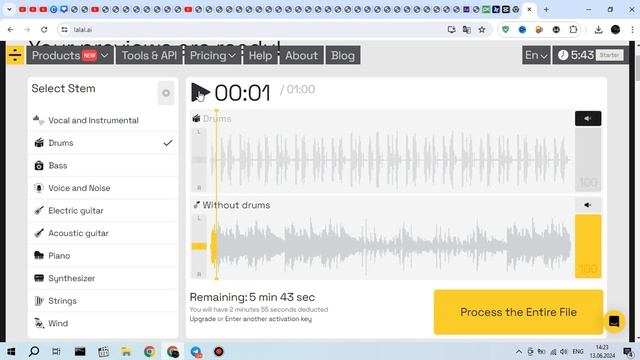Click the Chrome taskbar icon
640x360 pixels.
[x=149, y=351]
